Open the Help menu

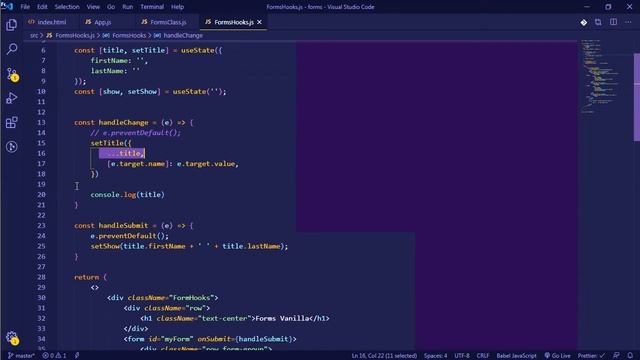point(177,7)
